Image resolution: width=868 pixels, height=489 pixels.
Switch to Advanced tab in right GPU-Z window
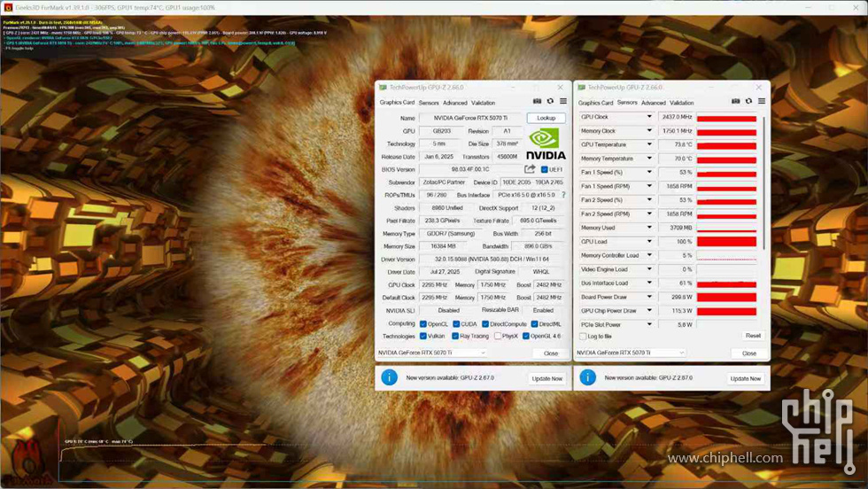tap(654, 103)
